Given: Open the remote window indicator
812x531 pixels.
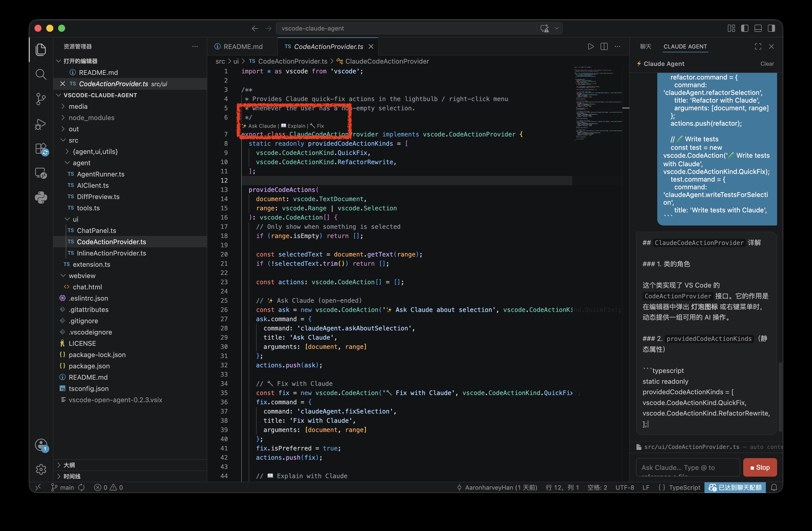Looking at the screenshot, I should point(38,487).
